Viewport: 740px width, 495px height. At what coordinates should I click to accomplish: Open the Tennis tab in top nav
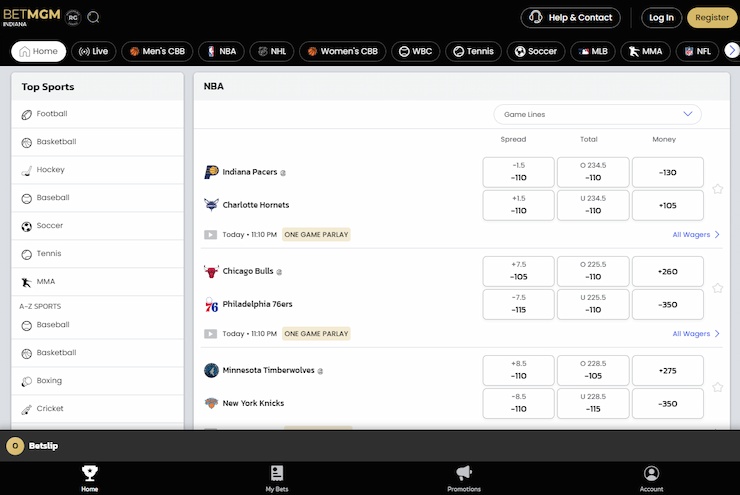(473, 51)
